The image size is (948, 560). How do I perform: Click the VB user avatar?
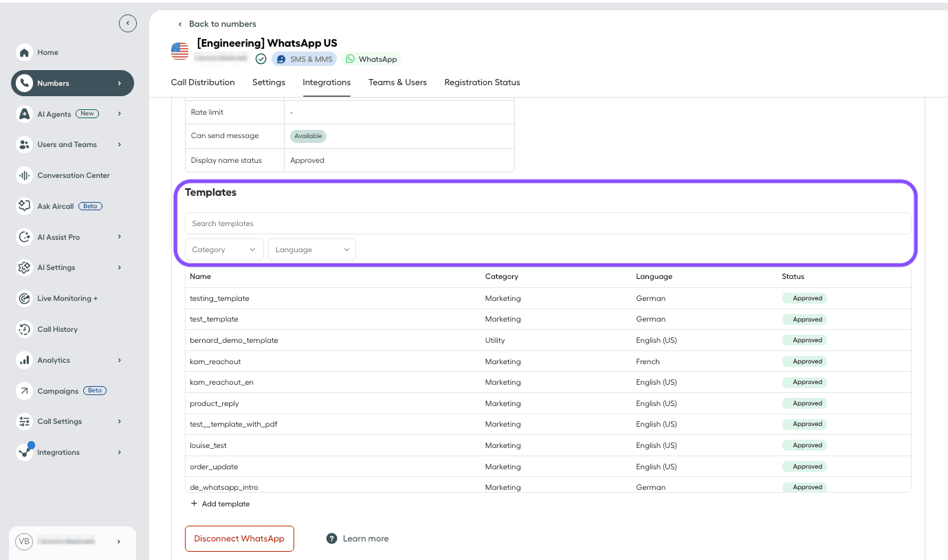pos(24,541)
